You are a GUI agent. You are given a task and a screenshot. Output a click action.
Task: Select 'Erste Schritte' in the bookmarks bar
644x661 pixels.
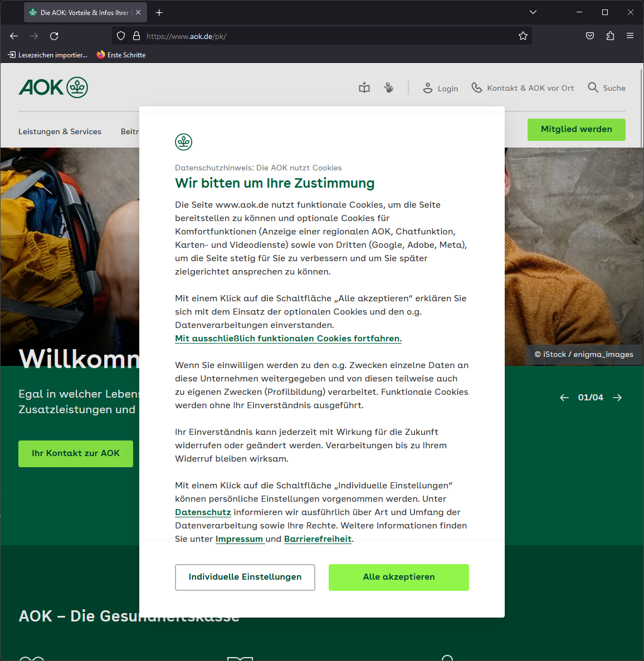click(121, 55)
